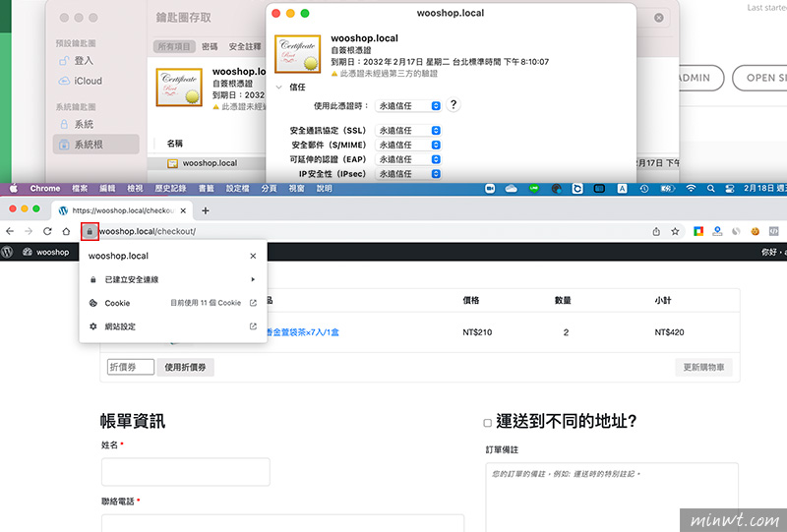
Task: Click the Spotlight search icon in the menu bar
Action: pyautogui.click(x=710, y=188)
